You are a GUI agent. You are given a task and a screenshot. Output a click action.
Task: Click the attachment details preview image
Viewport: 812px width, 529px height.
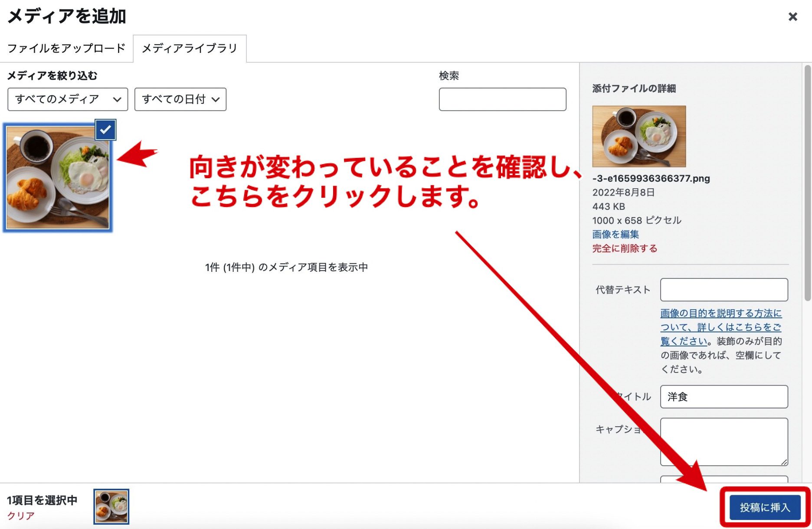639,136
